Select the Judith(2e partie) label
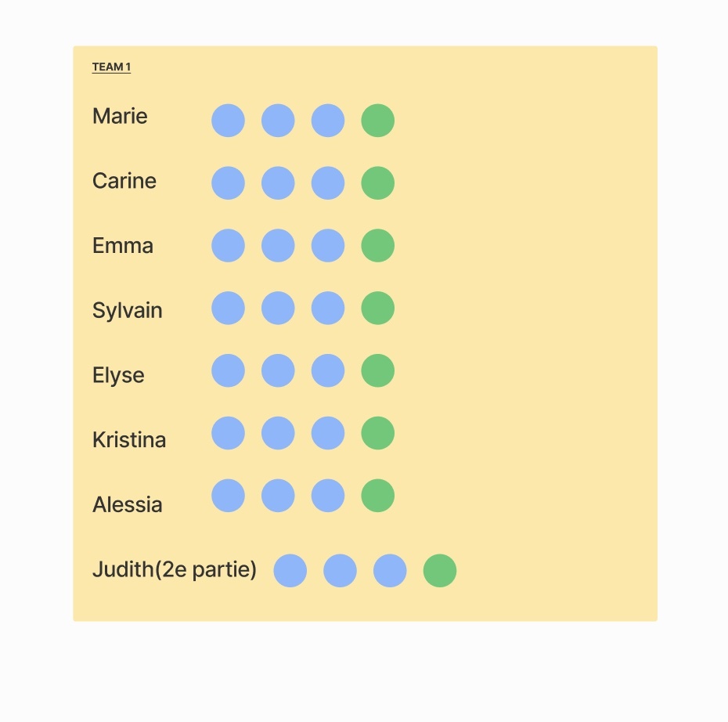This screenshot has height=722, width=728. tap(175, 570)
